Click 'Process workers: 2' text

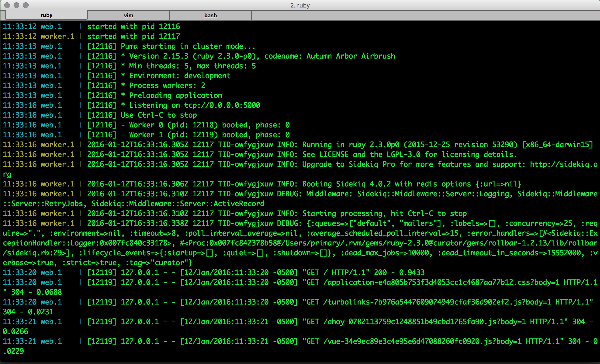[167, 85]
